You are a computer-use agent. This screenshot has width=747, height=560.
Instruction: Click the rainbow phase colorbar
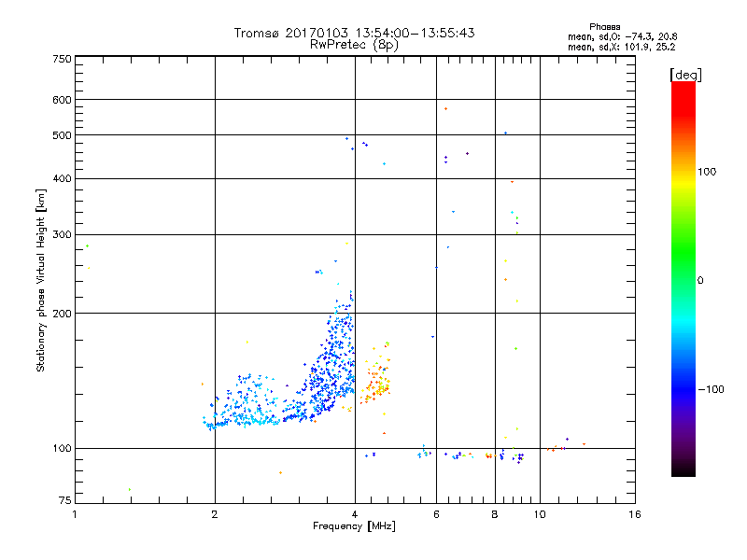pos(684,278)
